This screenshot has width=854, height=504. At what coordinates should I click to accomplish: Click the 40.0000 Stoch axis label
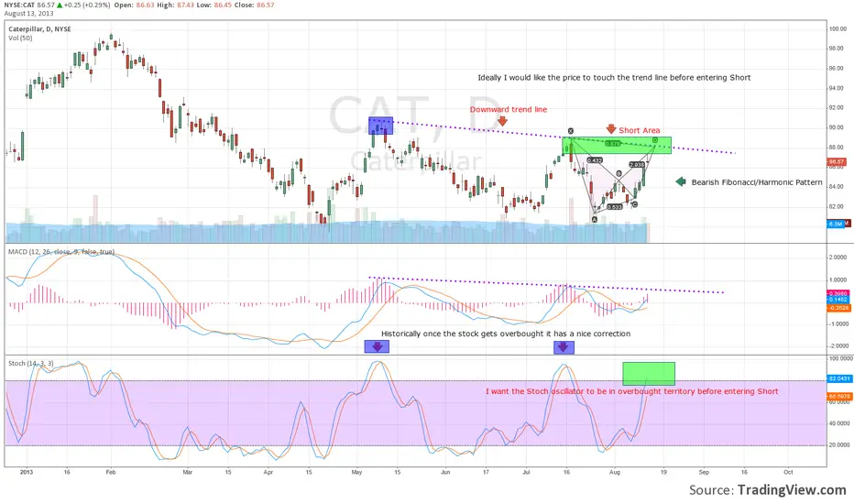[841, 423]
